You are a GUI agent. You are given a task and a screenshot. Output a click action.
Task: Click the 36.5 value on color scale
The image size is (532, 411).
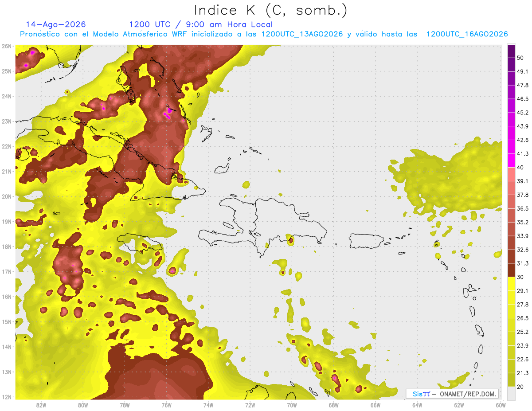pos(522,208)
